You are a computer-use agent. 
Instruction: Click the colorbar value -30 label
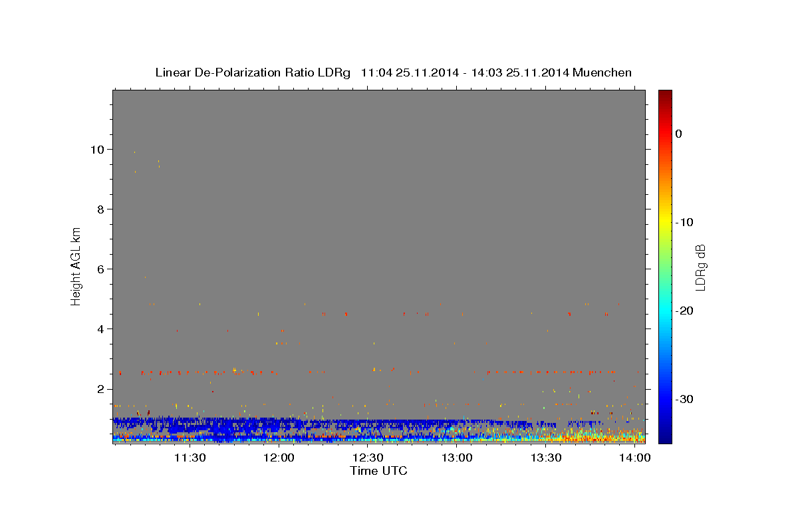684,399
